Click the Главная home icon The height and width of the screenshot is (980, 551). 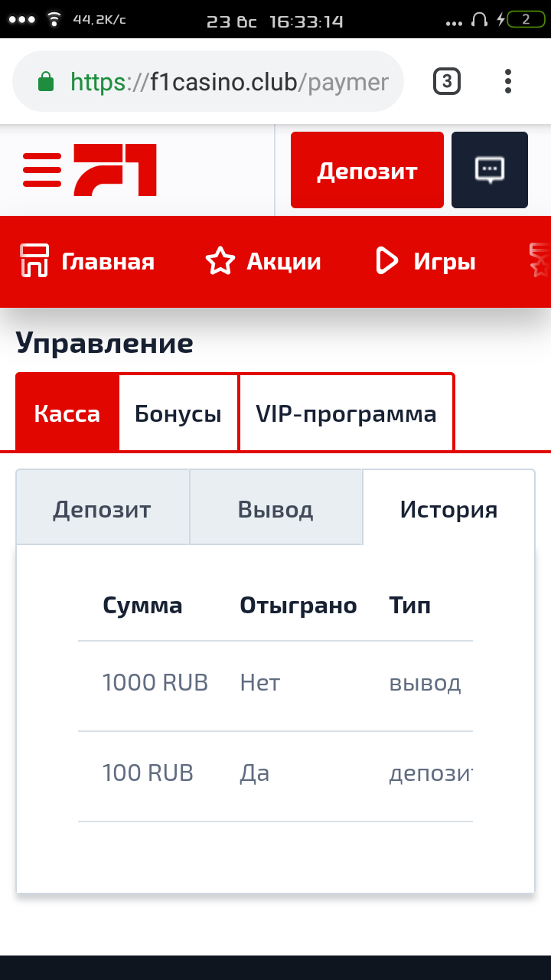[x=34, y=261]
